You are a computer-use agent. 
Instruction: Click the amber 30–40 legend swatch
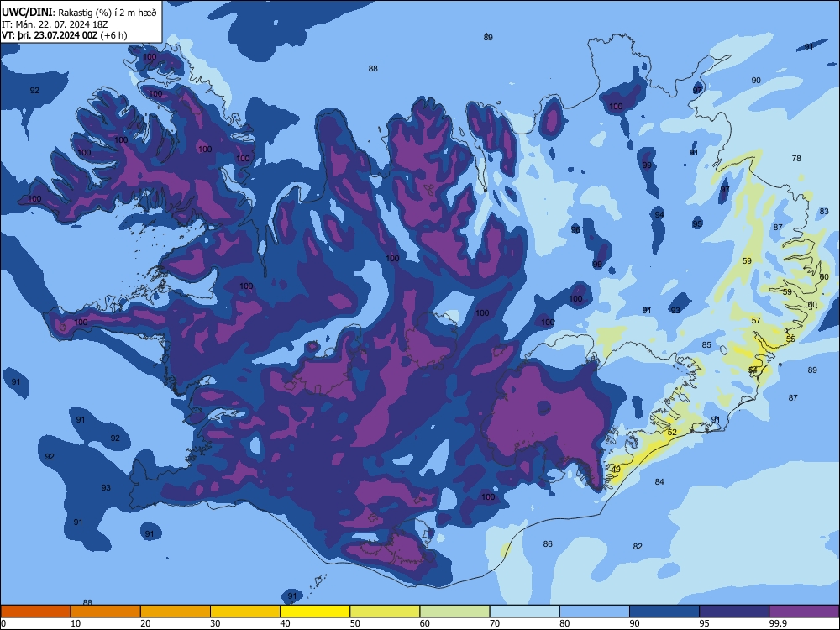coord(245,612)
